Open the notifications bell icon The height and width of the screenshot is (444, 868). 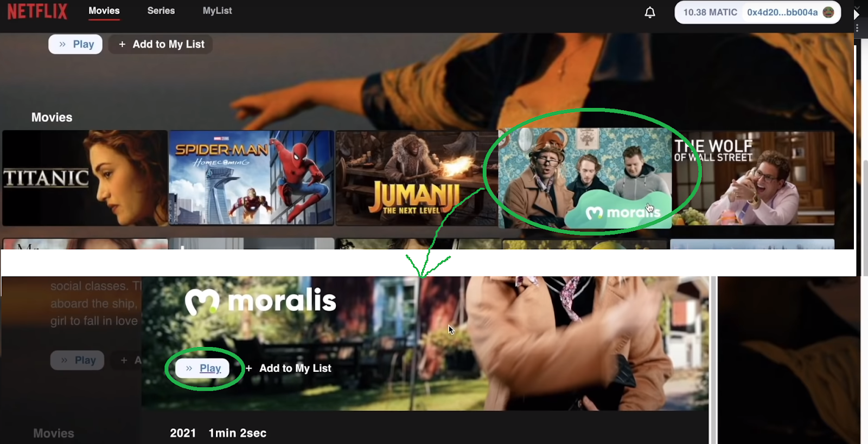click(x=650, y=12)
